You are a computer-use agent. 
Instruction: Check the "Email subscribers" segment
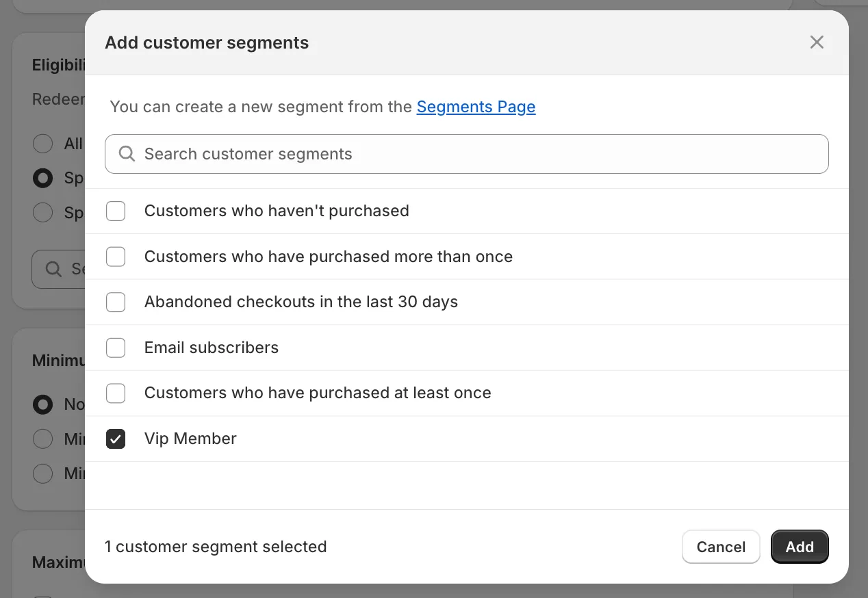(116, 348)
